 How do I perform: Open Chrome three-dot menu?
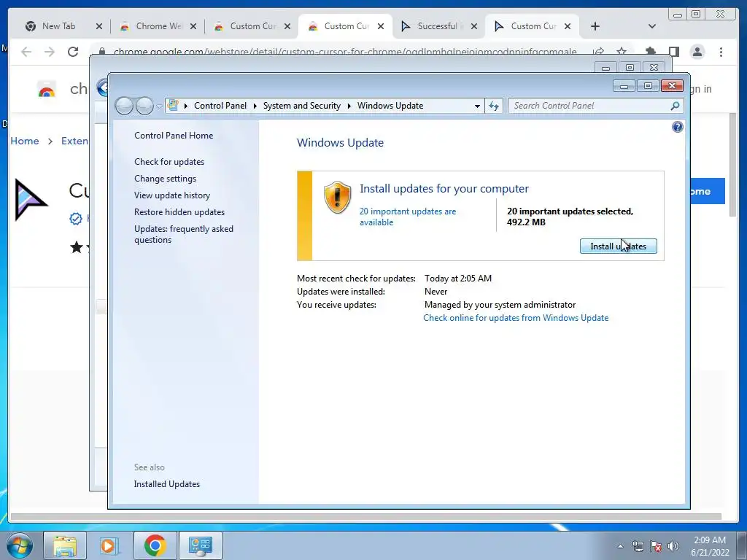721,52
